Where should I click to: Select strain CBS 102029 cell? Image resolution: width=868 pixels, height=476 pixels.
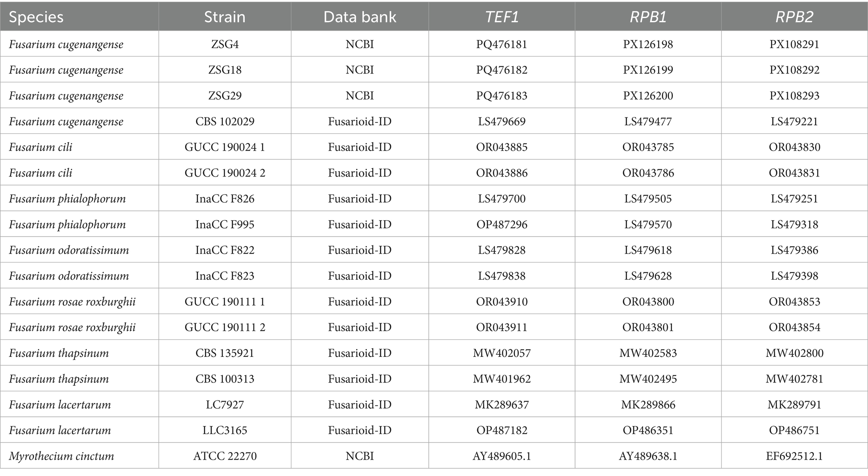225,121
